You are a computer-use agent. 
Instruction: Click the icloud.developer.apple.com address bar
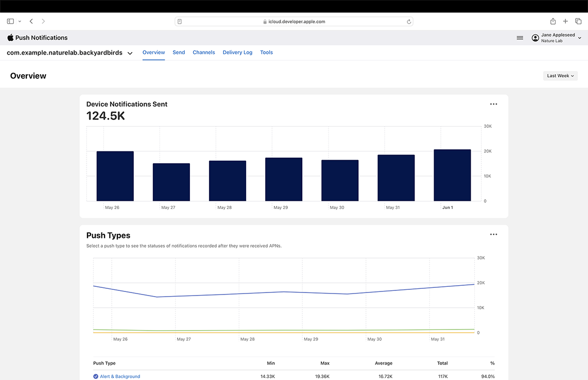294,22
